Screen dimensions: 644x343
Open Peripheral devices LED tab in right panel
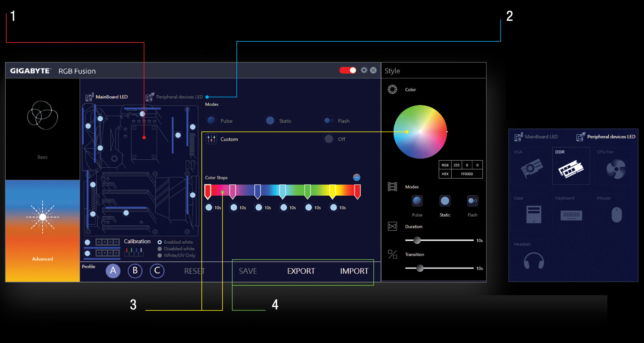[606, 137]
